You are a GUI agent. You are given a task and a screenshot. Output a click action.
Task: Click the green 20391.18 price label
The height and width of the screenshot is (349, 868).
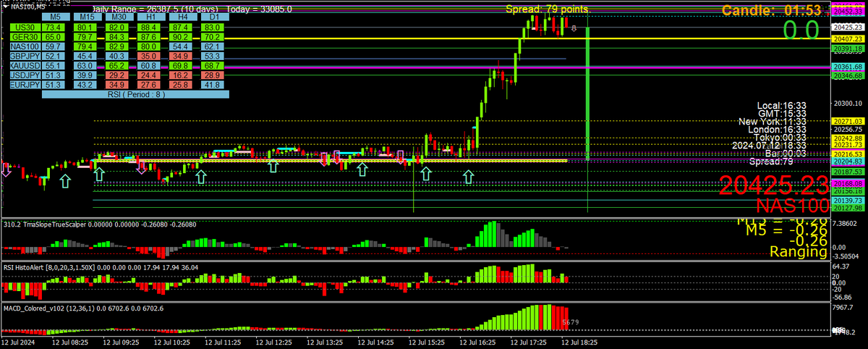pyautogui.click(x=847, y=49)
